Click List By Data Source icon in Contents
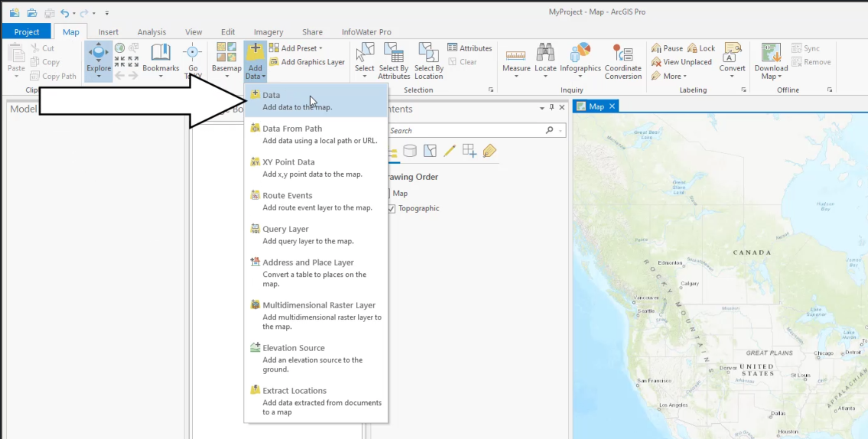868x439 pixels. coord(410,151)
